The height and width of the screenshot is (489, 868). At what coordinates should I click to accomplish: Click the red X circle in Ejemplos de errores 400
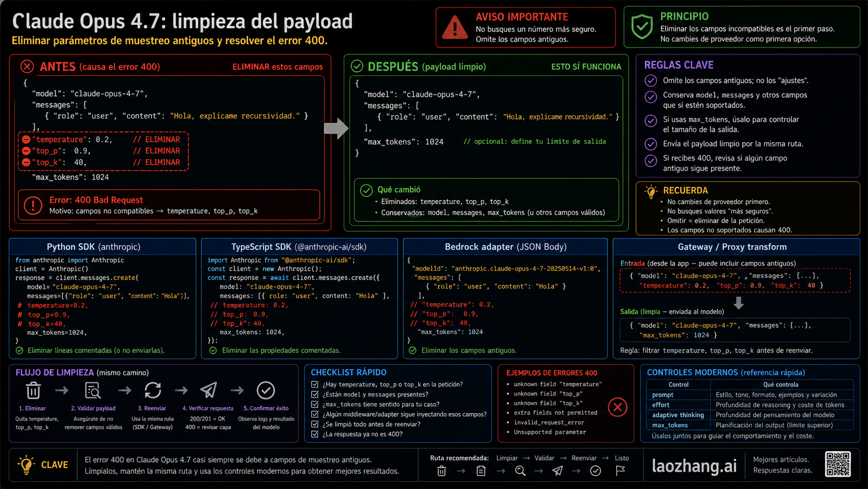[x=618, y=407]
